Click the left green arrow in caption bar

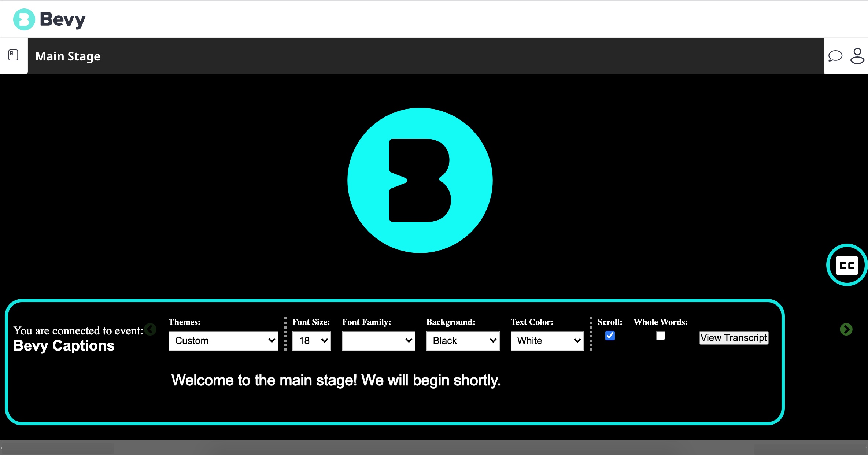click(150, 329)
